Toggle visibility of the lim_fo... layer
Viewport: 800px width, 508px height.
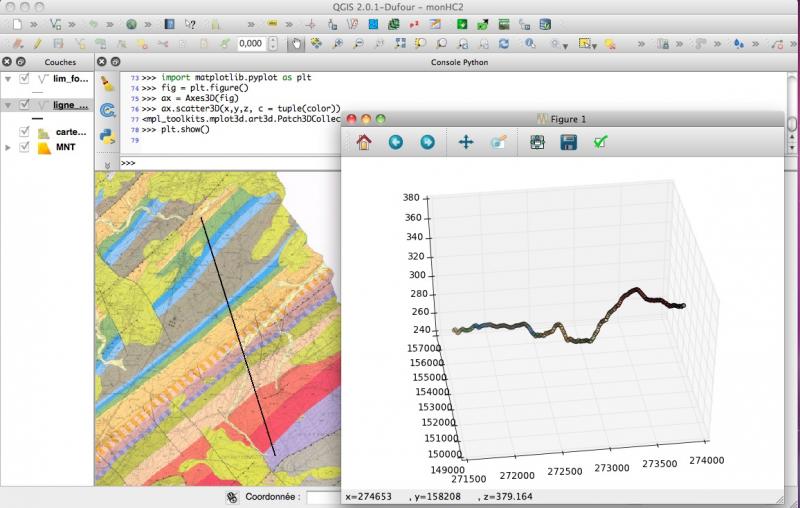[25, 79]
